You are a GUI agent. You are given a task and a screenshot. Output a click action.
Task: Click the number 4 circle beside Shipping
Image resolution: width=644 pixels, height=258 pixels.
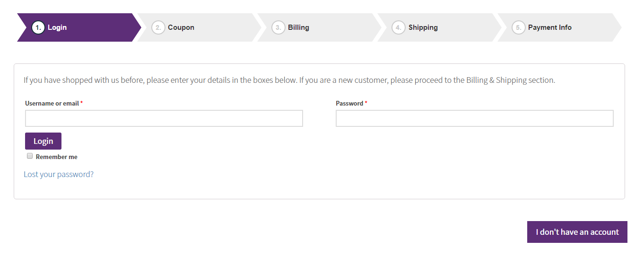coord(399,27)
